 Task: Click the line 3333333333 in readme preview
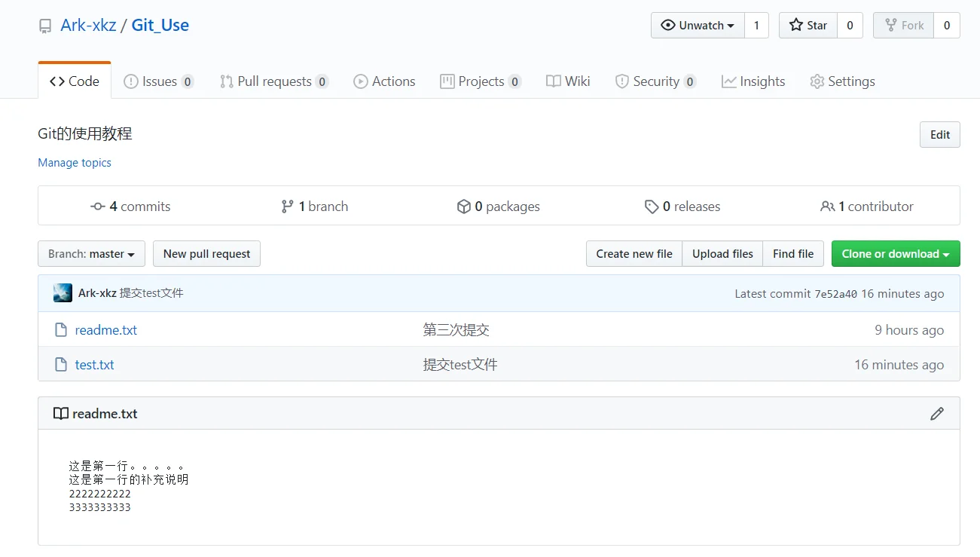[x=99, y=507]
